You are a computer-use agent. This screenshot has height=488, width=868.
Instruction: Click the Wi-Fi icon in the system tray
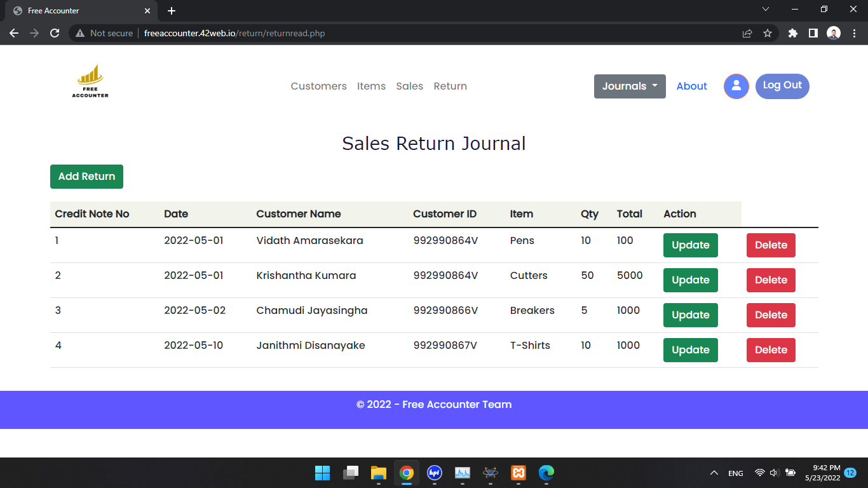tap(759, 473)
